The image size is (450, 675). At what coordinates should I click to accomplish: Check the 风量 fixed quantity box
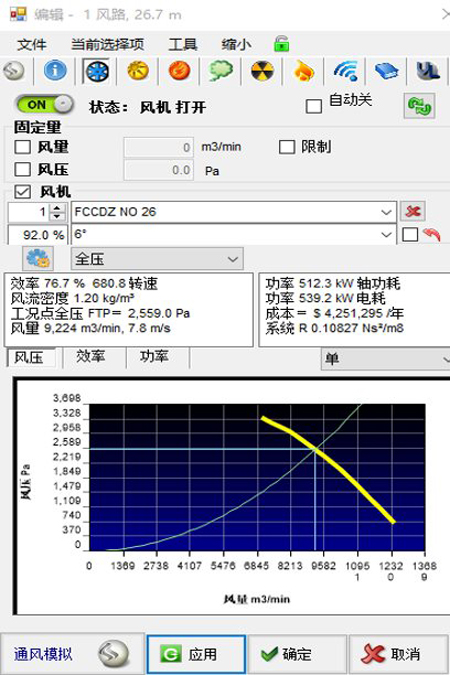(x=22, y=147)
